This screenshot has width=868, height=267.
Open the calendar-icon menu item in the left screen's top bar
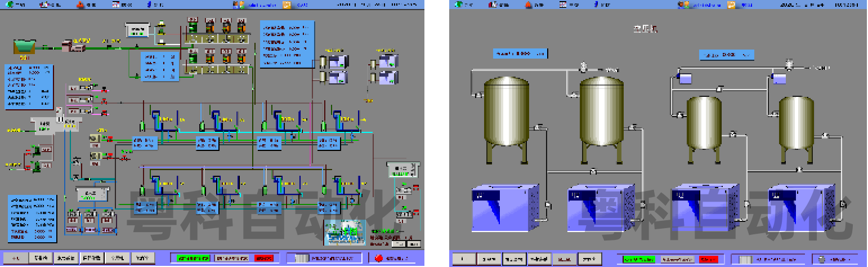click(115, 5)
